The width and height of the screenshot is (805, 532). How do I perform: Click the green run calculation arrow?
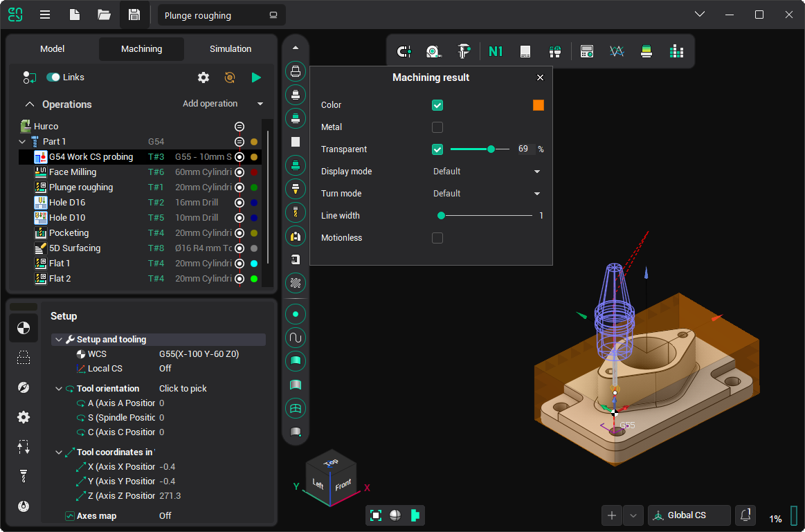256,77
